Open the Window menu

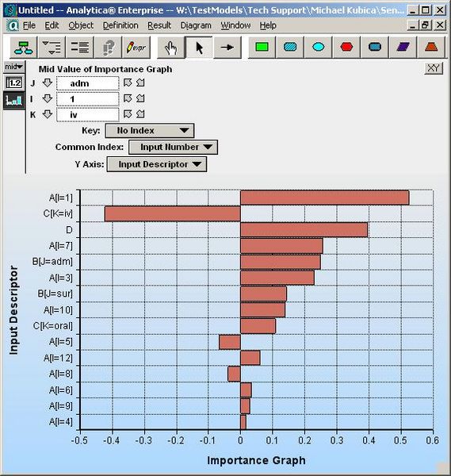[x=235, y=25]
